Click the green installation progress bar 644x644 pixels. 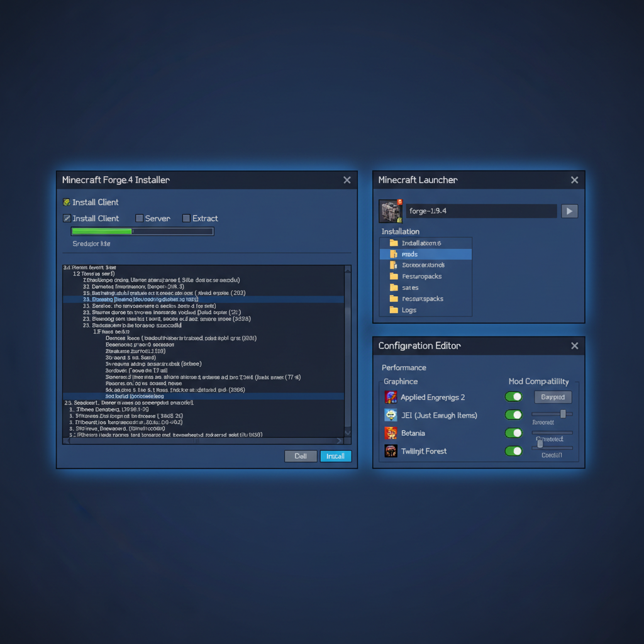click(142, 231)
